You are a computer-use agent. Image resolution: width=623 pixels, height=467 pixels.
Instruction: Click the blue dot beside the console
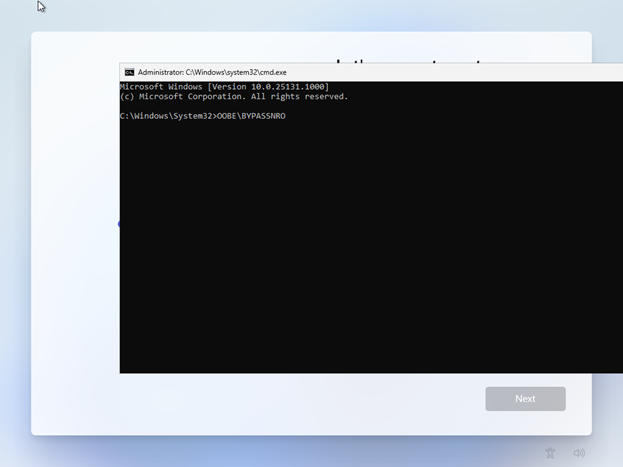pyautogui.click(x=119, y=224)
